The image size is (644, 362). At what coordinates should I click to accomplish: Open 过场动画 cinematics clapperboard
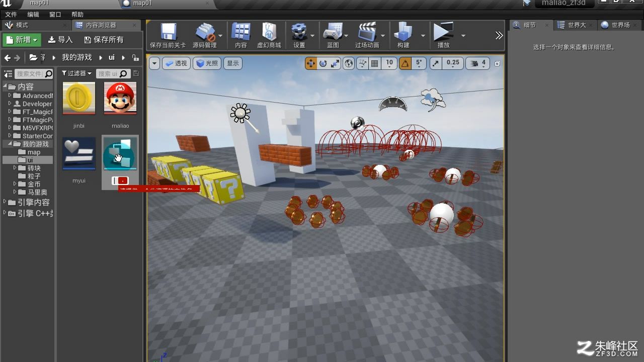click(367, 35)
